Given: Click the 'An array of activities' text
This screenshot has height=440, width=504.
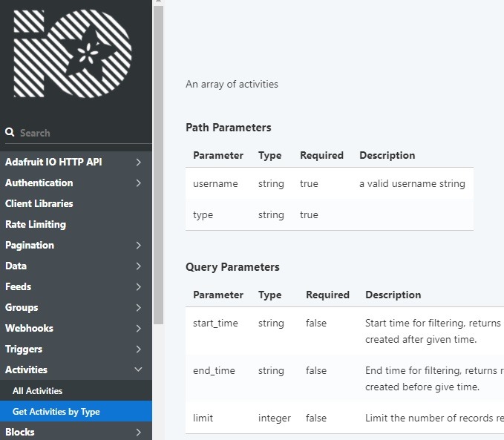Looking at the screenshot, I should click(232, 84).
